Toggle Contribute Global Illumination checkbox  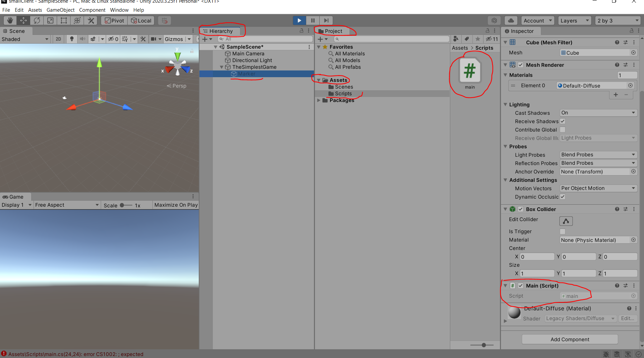point(563,130)
